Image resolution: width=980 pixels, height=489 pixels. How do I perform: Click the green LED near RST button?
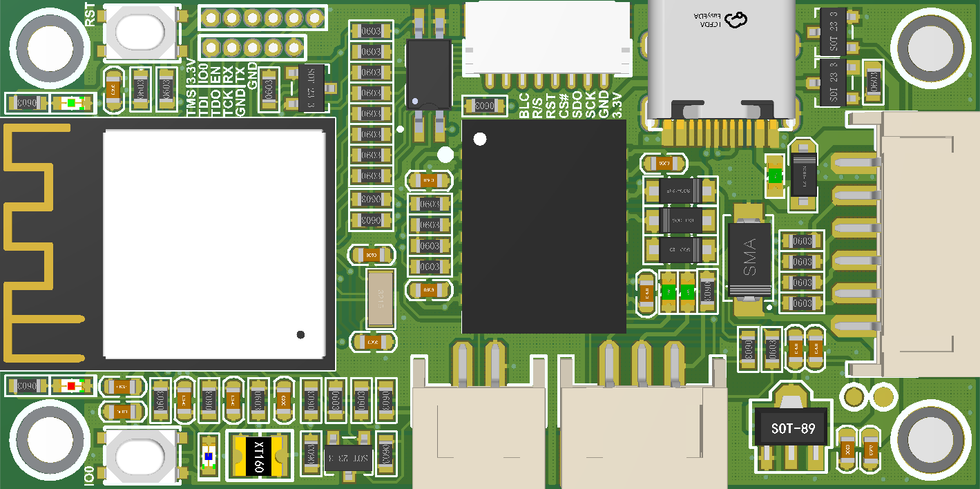tap(72, 104)
